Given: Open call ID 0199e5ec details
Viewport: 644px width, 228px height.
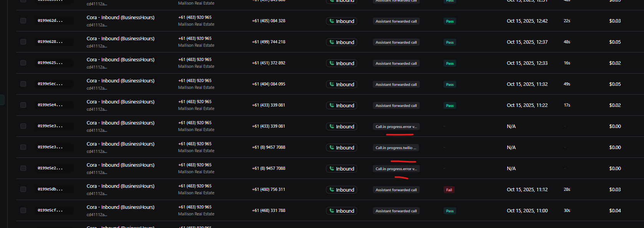Looking at the screenshot, I should [x=50, y=84].
